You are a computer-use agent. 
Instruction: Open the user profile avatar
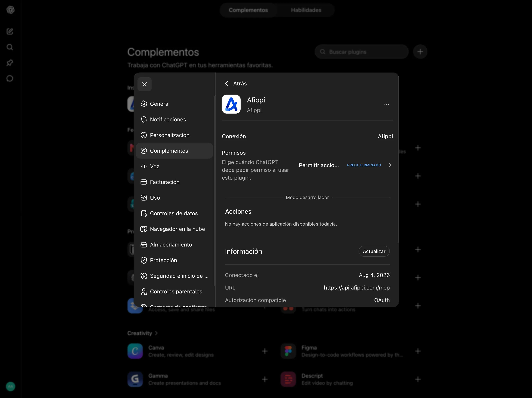tap(10, 386)
